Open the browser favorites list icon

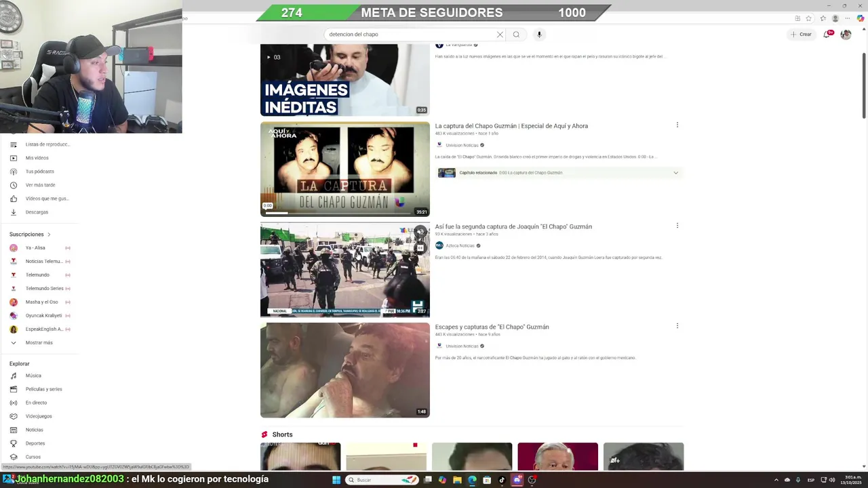point(823,18)
